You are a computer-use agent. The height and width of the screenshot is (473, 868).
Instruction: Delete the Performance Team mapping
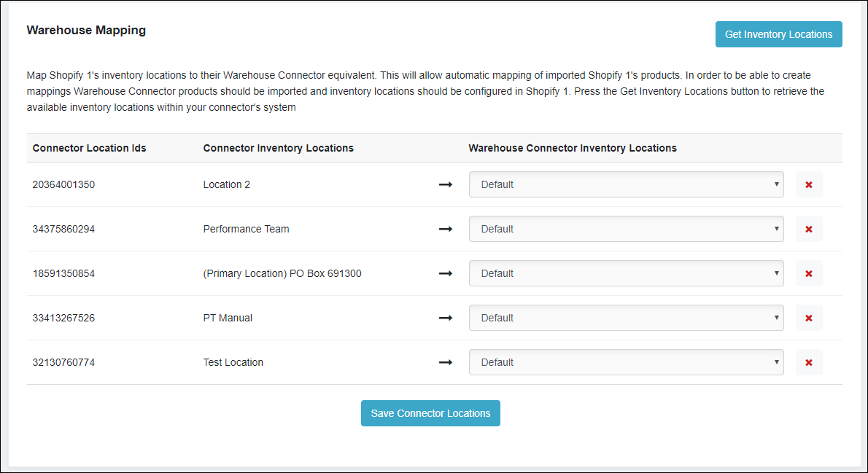click(808, 230)
